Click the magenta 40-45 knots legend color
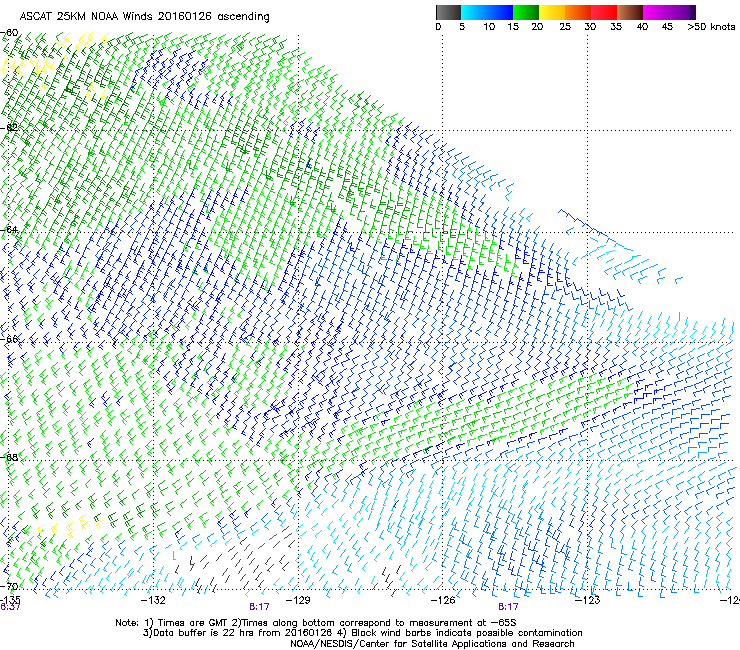 (x=656, y=12)
